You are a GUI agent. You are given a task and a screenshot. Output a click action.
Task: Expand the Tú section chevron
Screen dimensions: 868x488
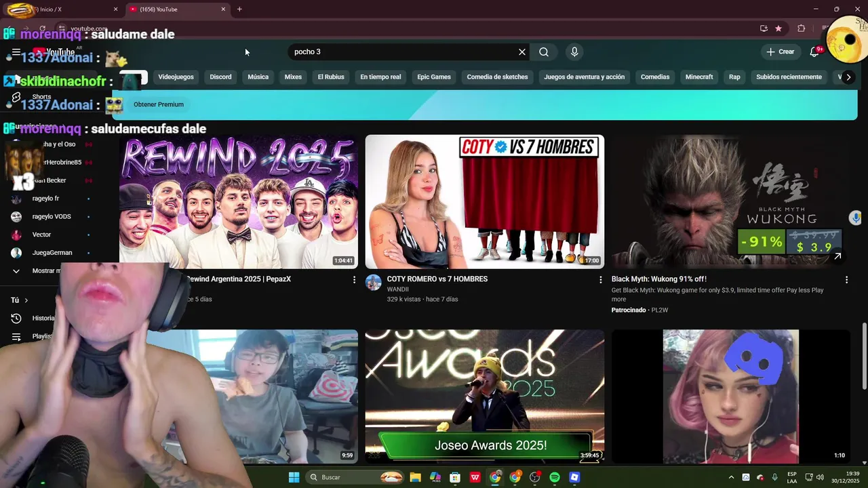(x=26, y=300)
